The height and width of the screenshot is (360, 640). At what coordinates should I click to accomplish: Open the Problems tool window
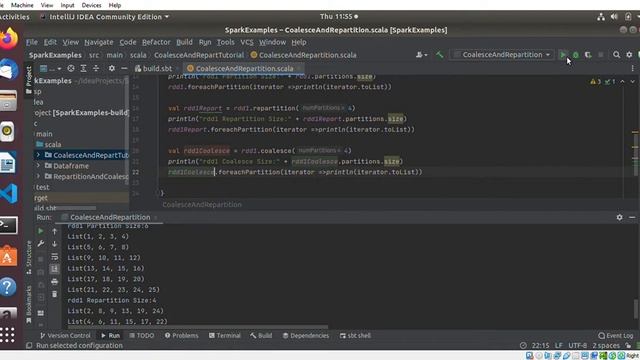pos(182,336)
